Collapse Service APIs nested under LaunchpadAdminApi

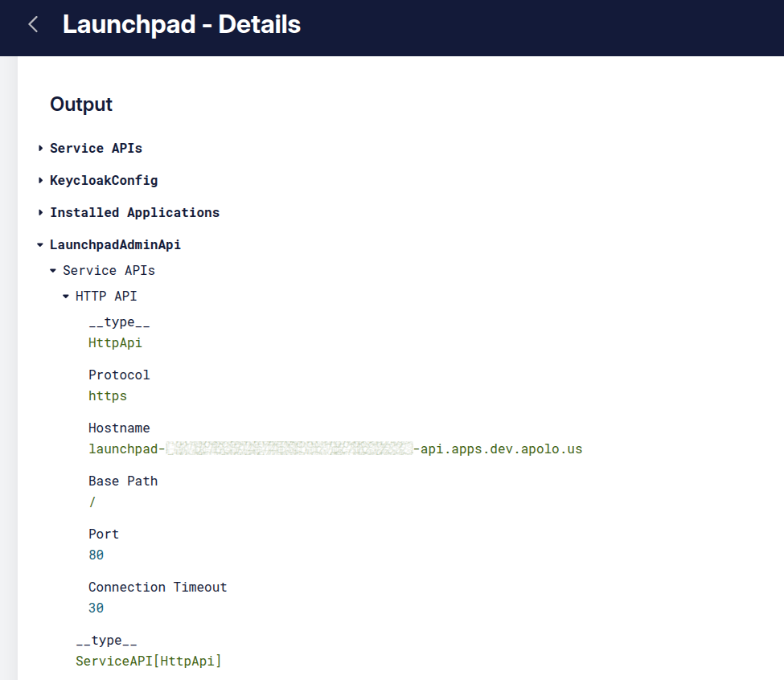click(x=108, y=270)
